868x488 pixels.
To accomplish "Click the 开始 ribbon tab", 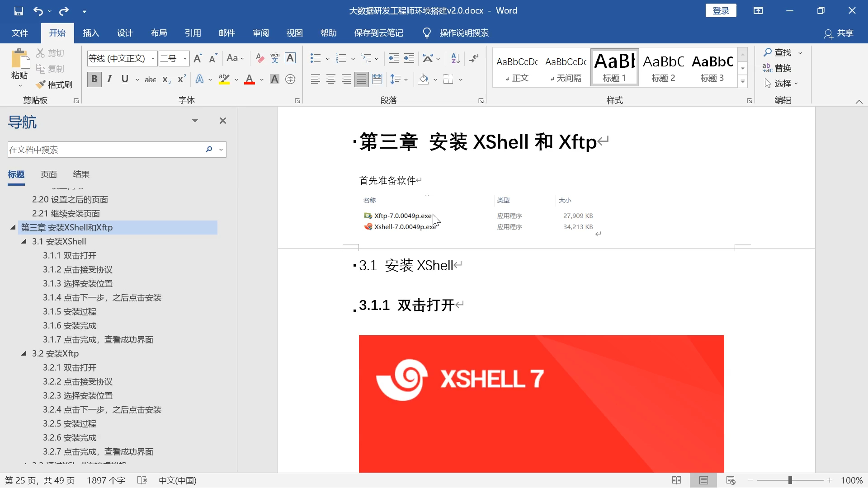I will [x=57, y=33].
